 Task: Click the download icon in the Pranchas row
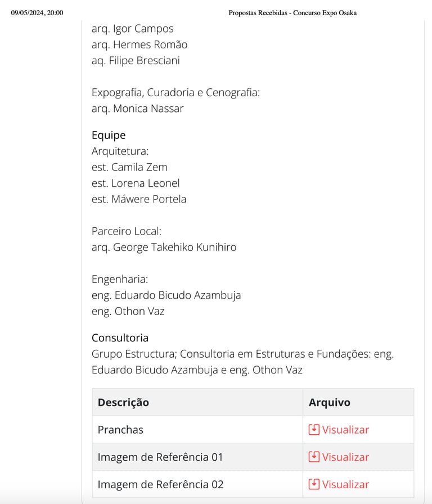click(x=314, y=430)
